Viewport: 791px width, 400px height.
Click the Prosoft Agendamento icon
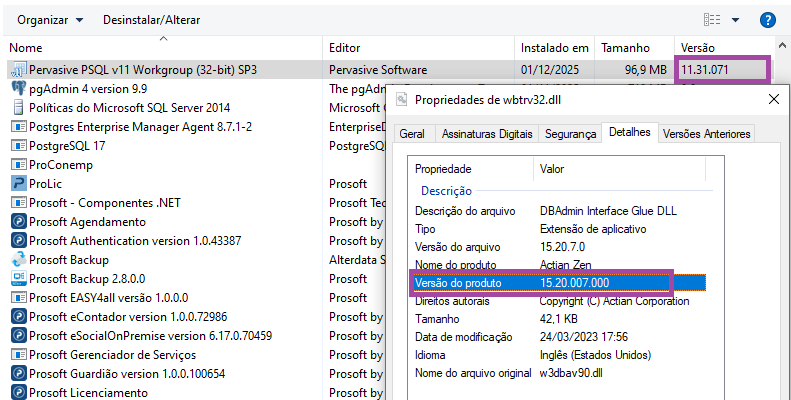pyautogui.click(x=19, y=222)
